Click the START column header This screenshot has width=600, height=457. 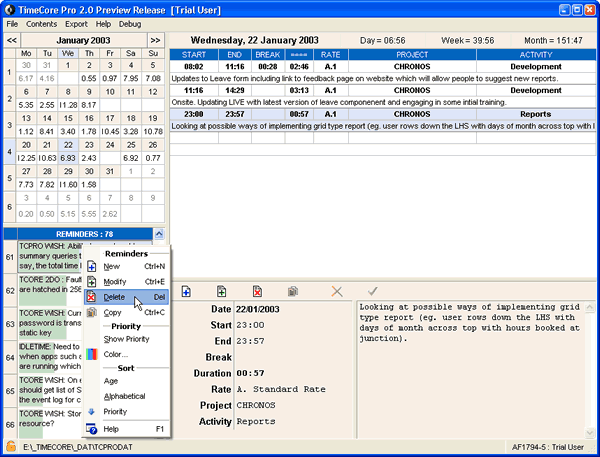pos(194,55)
